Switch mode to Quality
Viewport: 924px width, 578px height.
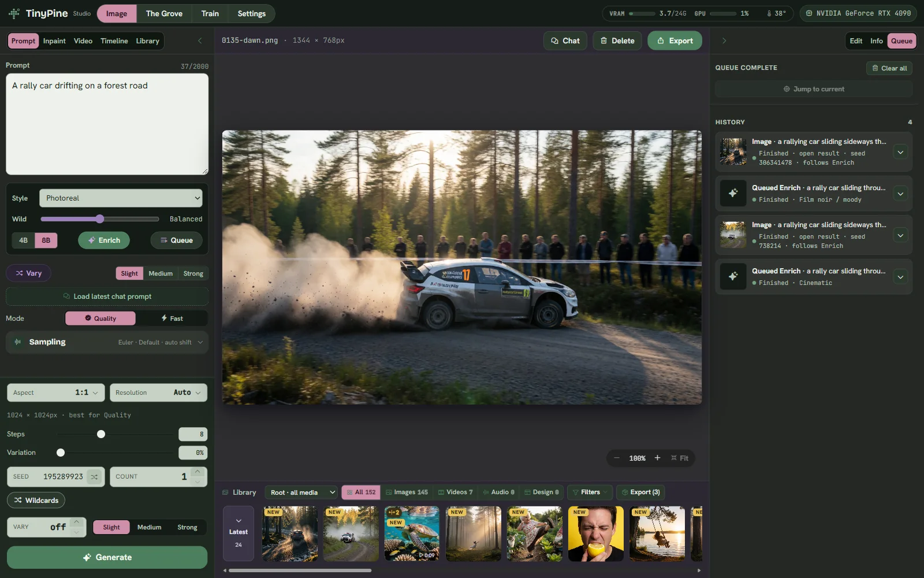100,318
